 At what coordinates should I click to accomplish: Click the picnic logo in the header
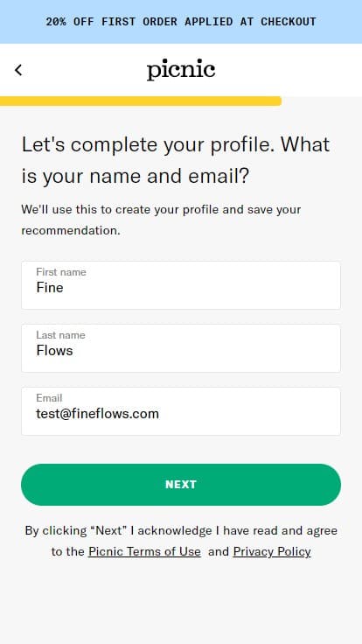[x=181, y=70]
